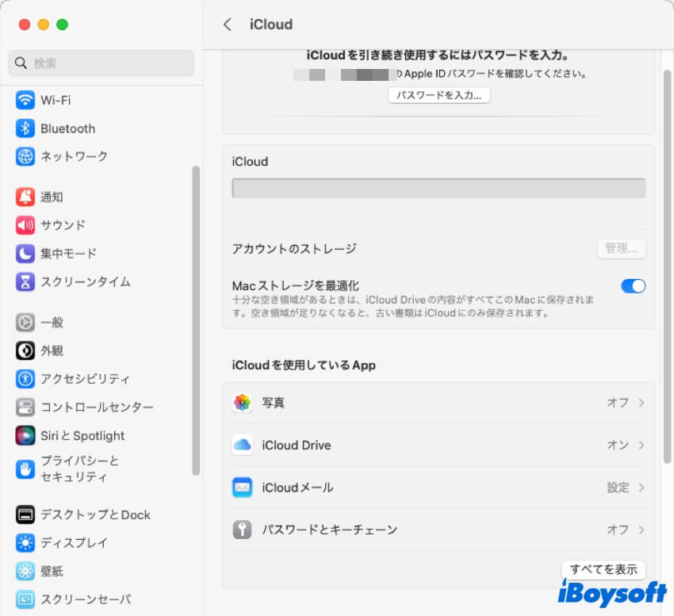Click the 壁紙 wallpaper icon
Viewport: 674px width, 616px height.
(x=25, y=571)
